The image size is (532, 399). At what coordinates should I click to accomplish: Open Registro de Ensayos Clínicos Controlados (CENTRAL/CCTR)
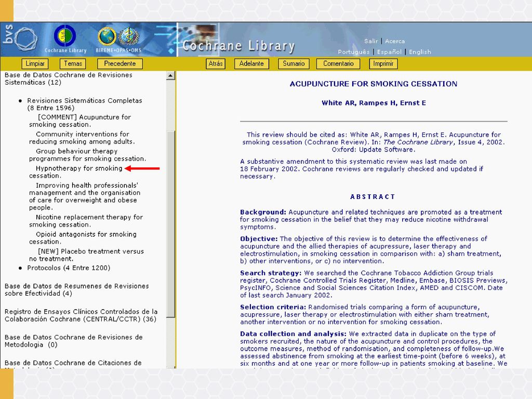[x=81, y=315]
